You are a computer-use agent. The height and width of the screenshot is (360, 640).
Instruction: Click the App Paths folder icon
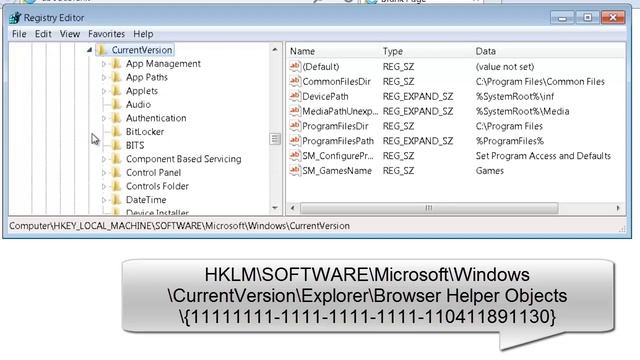click(x=117, y=77)
